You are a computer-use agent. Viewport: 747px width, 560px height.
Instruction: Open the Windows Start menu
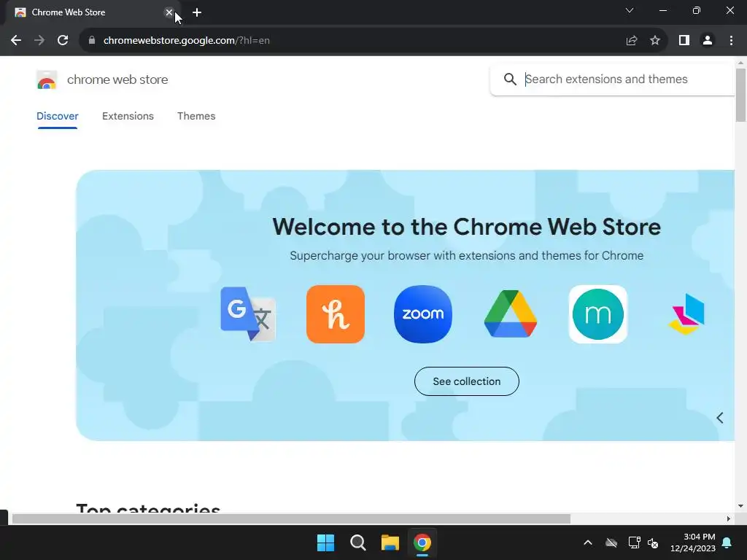tap(326, 542)
